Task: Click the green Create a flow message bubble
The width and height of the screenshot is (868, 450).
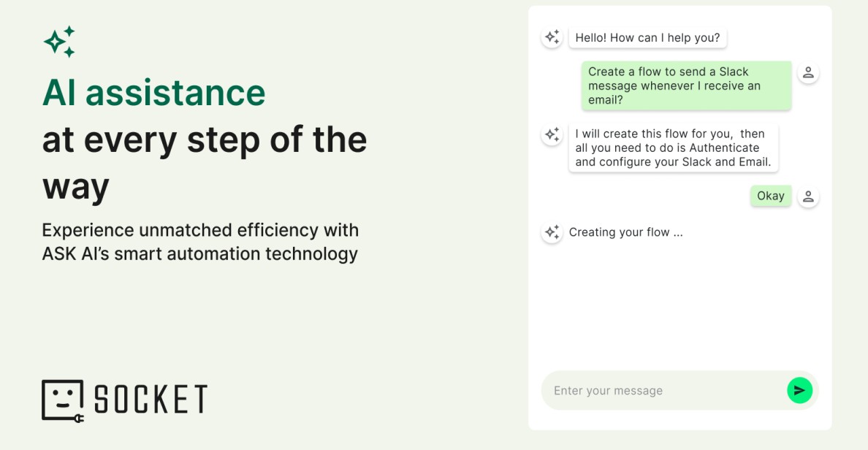Action: (x=686, y=85)
